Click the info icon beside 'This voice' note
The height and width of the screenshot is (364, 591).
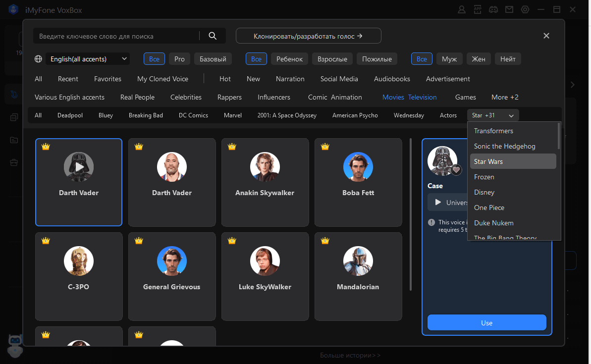[431, 222]
